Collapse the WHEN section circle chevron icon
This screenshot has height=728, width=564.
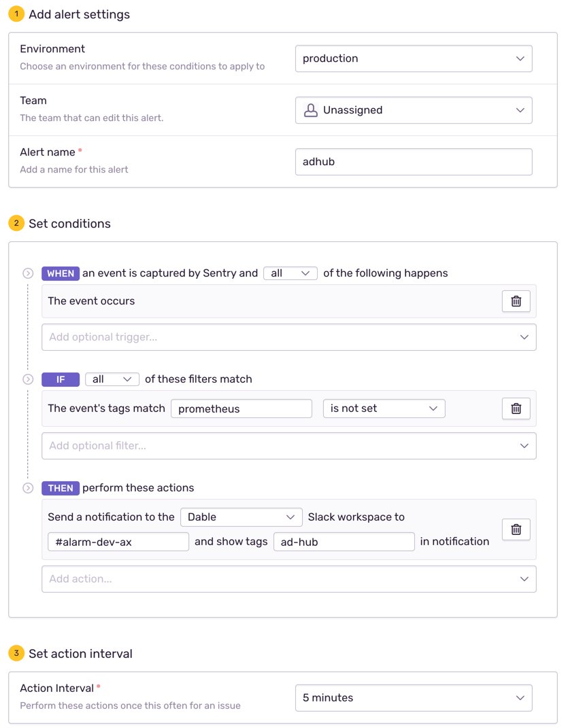click(x=28, y=273)
